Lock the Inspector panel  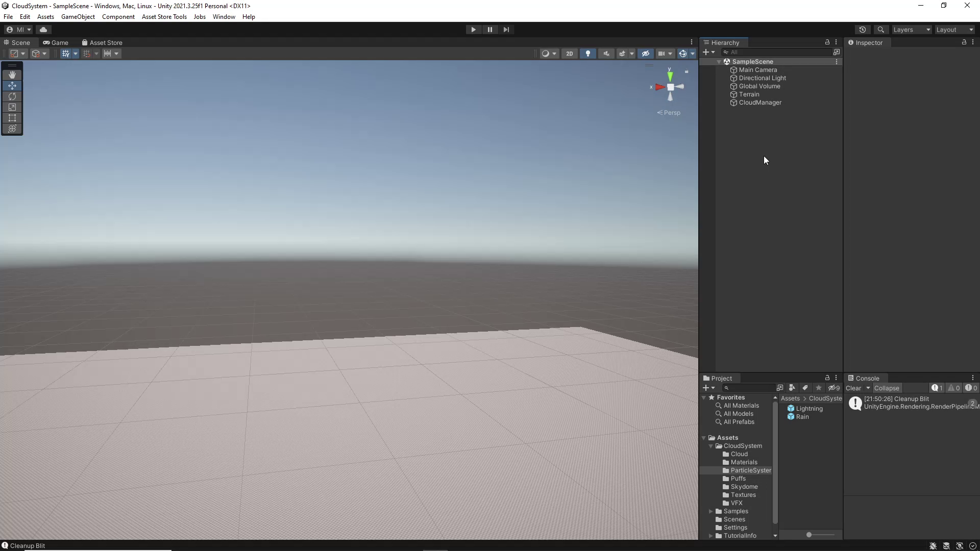pos(964,42)
